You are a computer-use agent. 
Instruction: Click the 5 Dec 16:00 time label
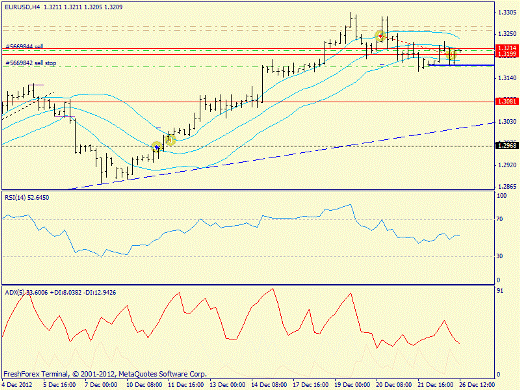click(x=60, y=385)
